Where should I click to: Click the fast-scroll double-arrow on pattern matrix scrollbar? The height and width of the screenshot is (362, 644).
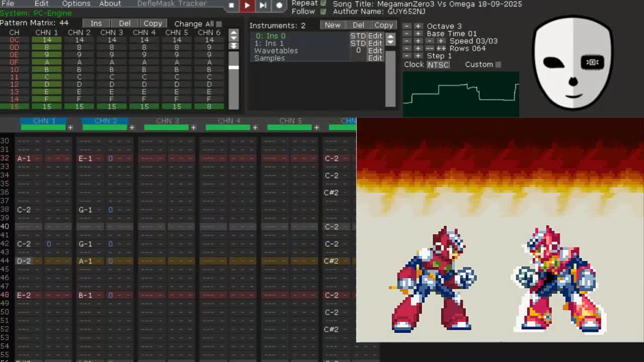pyautogui.click(x=232, y=46)
